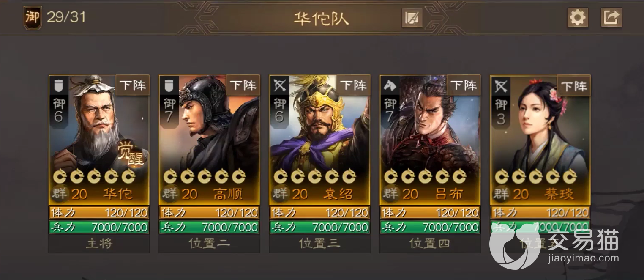Remove 高顺 with the 下阵 button
The image size is (644, 280).
243,85
